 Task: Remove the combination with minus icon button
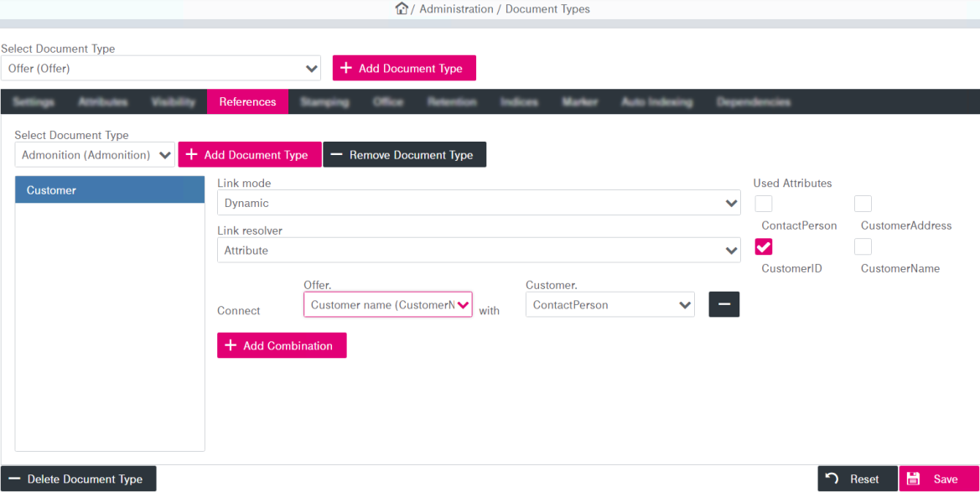click(x=723, y=304)
